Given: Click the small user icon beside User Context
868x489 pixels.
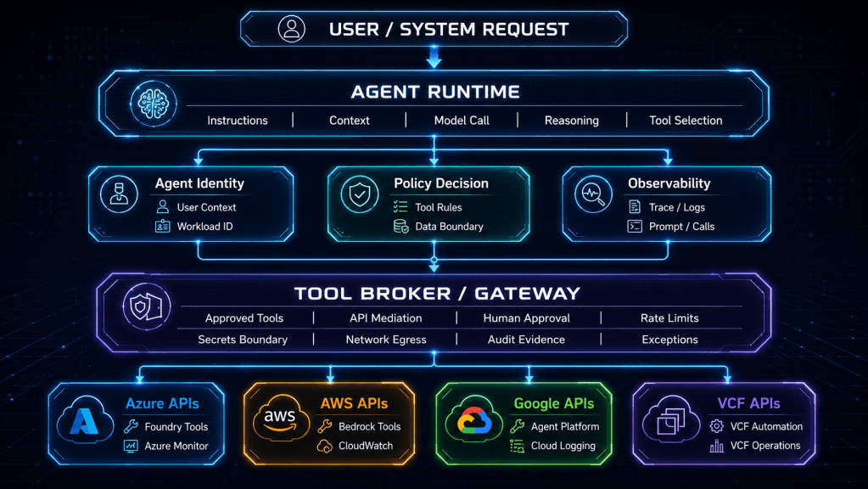Looking at the screenshot, I should point(163,207).
